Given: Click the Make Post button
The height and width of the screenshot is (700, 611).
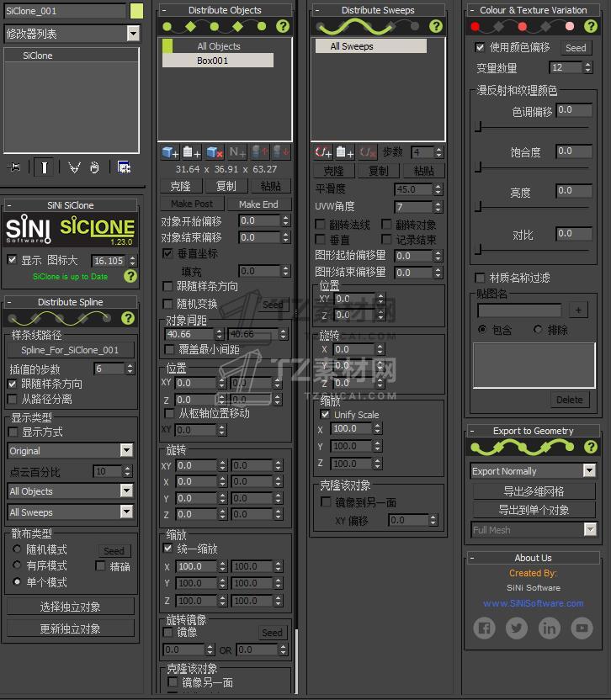Looking at the screenshot, I should pos(192,204).
